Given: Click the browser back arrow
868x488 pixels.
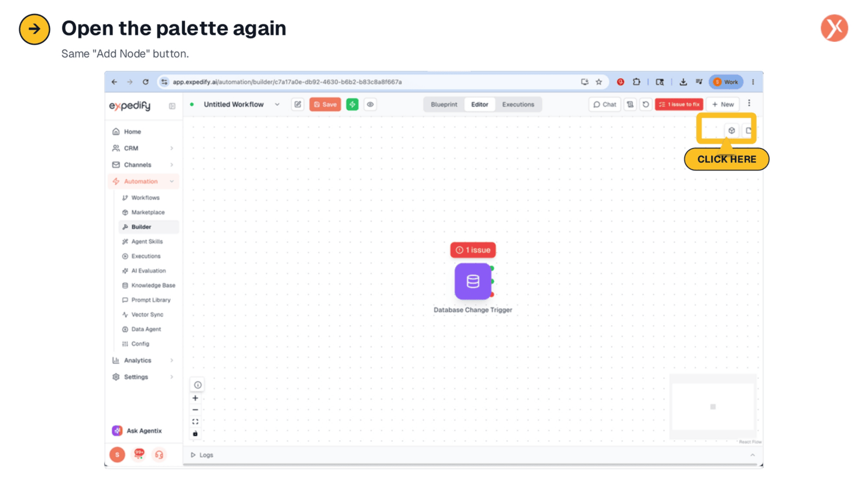Looking at the screenshot, I should click(x=114, y=82).
